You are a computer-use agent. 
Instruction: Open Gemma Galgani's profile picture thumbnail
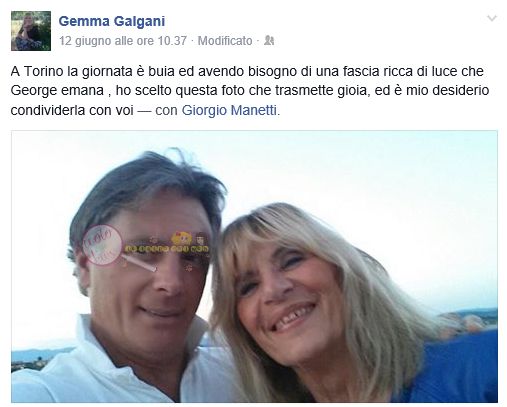31,31
